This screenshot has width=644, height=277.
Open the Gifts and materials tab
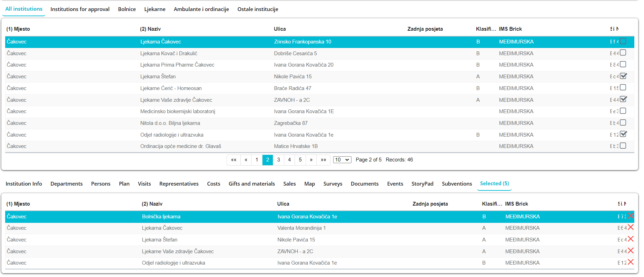[x=251, y=184]
